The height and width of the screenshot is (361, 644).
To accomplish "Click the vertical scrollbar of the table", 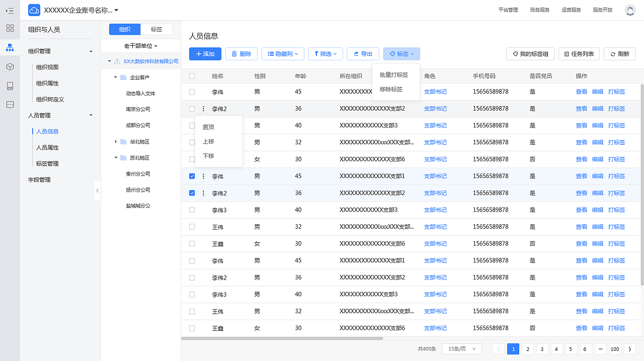I will (642, 185).
